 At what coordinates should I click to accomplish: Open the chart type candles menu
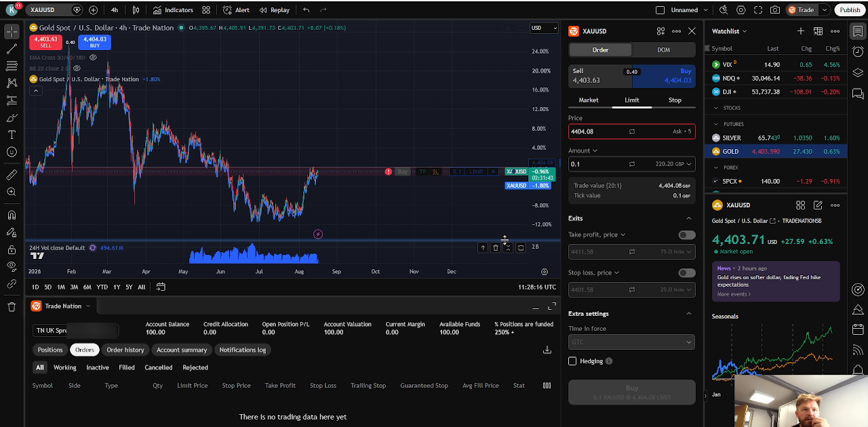click(136, 10)
